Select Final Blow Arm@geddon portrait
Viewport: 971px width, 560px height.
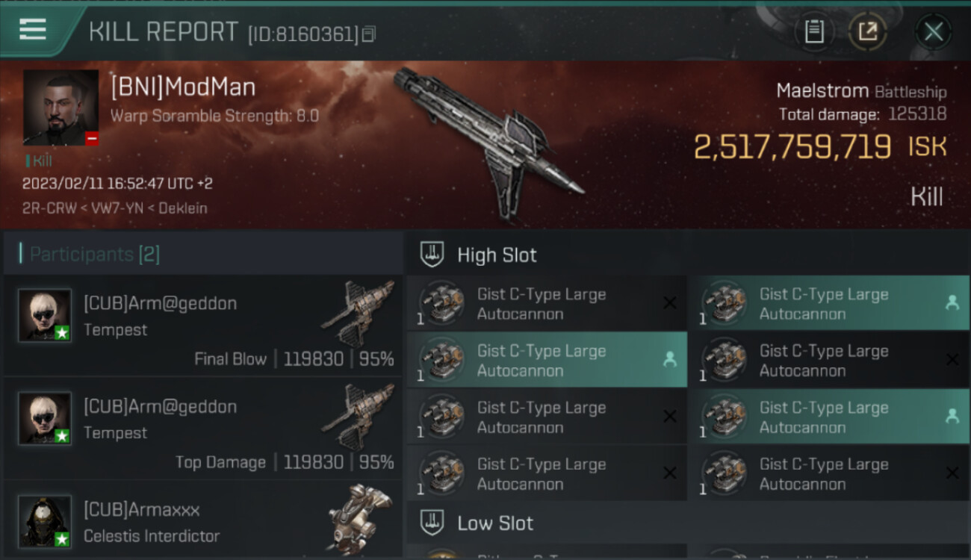coord(45,315)
